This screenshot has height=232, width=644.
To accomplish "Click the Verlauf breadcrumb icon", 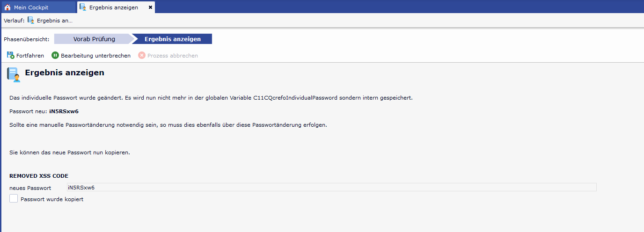I will tap(31, 20).
